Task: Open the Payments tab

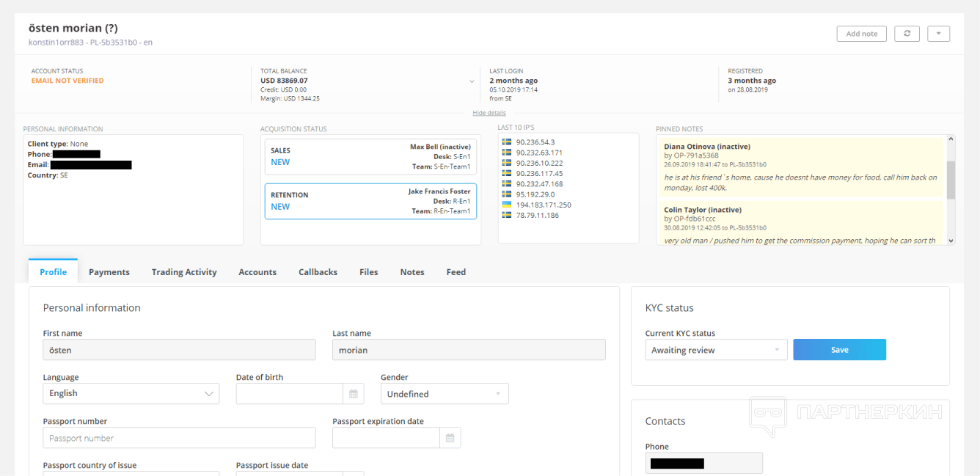Action: point(109,272)
